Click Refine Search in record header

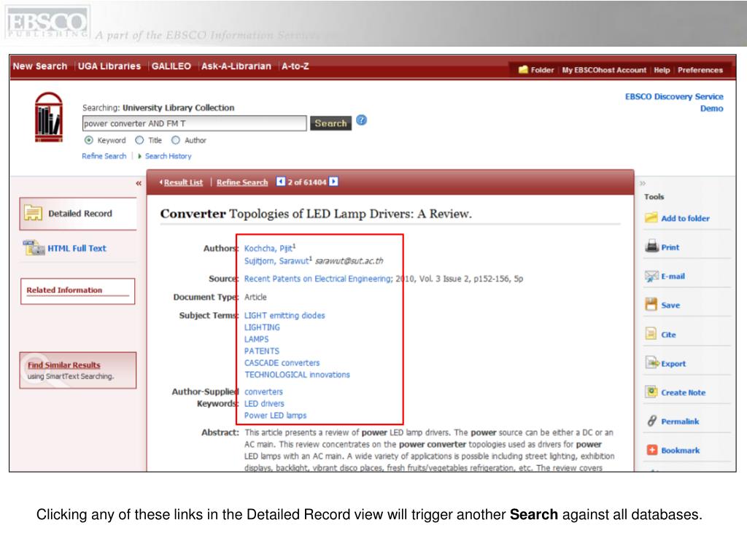pyautogui.click(x=242, y=182)
